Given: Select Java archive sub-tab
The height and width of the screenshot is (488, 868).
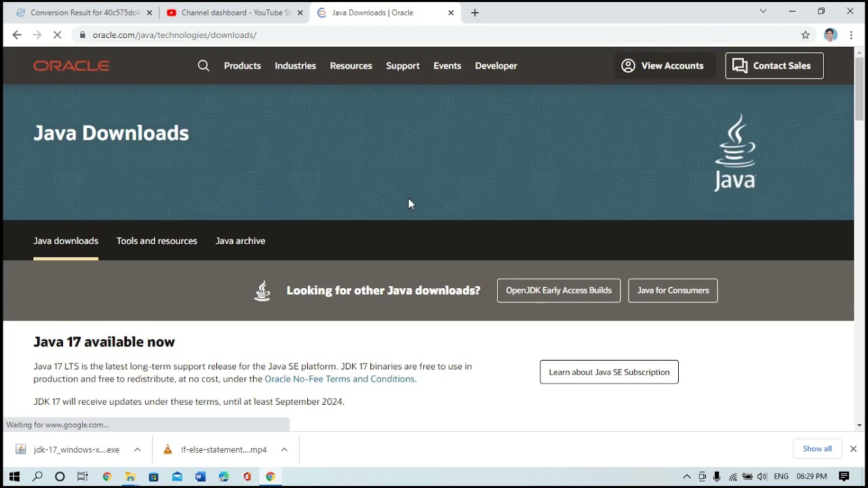Looking at the screenshot, I should [240, 241].
